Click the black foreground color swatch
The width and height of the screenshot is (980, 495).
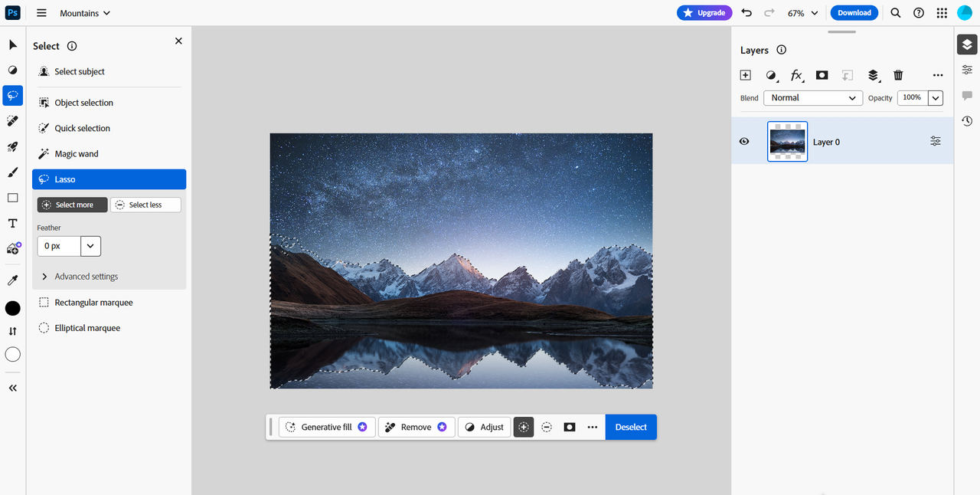point(13,308)
